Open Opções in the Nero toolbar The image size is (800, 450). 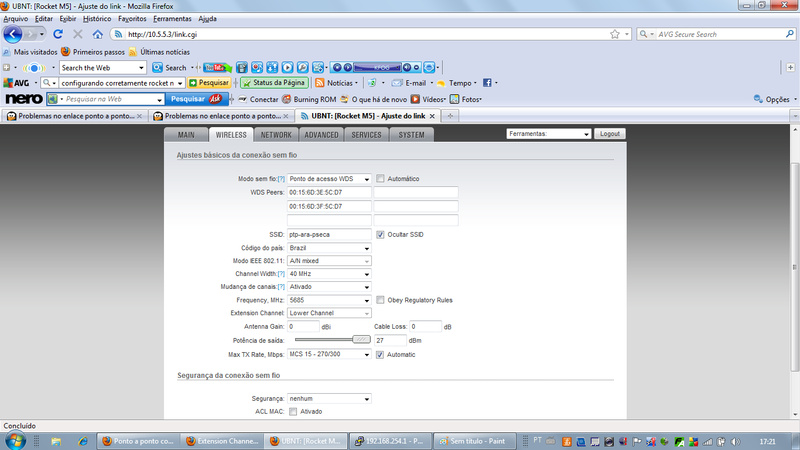tap(772, 99)
